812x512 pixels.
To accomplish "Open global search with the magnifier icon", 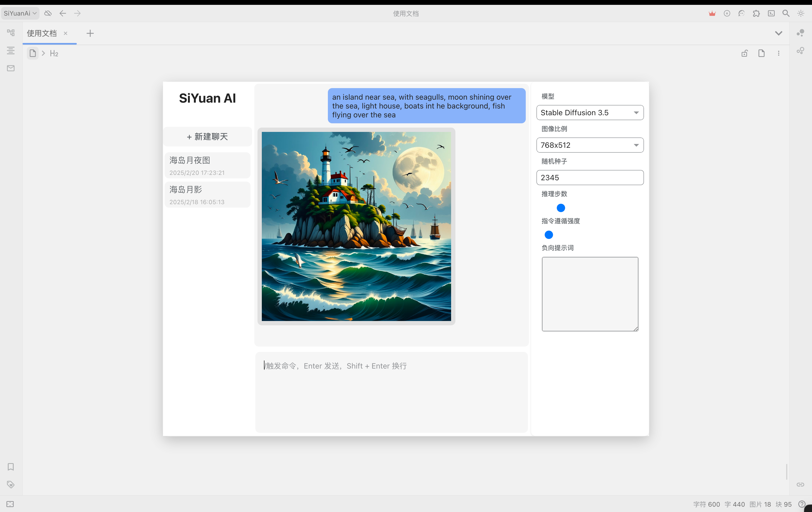I will 786,13.
